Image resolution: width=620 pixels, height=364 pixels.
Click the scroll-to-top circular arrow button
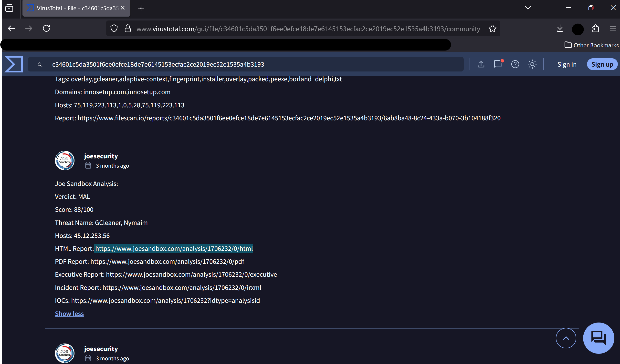click(x=566, y=338)
